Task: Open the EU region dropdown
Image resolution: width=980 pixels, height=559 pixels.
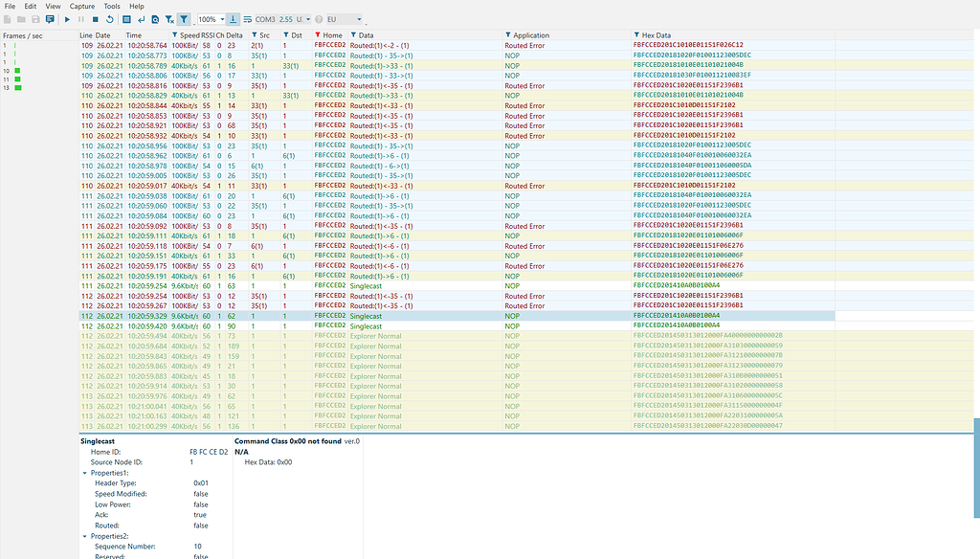Action: tap(344, 19)
